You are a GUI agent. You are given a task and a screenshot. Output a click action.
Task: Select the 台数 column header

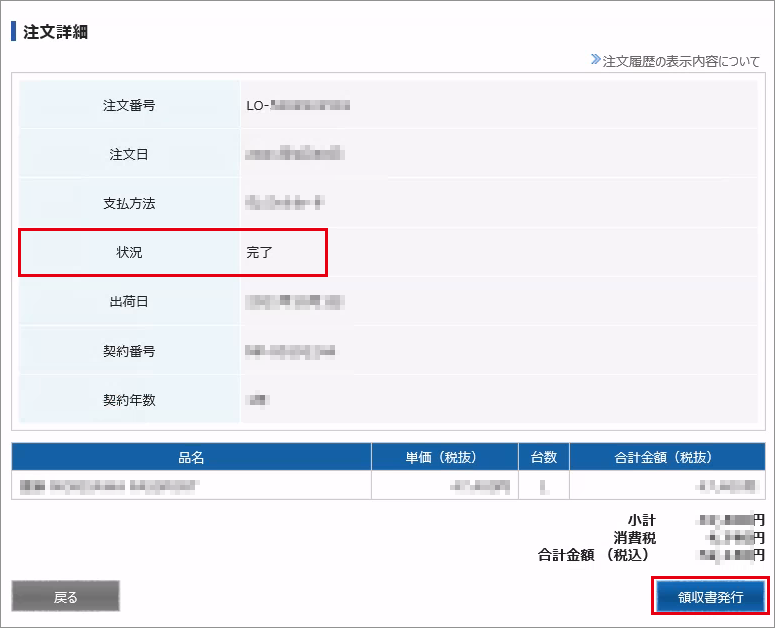click(544, 457)
